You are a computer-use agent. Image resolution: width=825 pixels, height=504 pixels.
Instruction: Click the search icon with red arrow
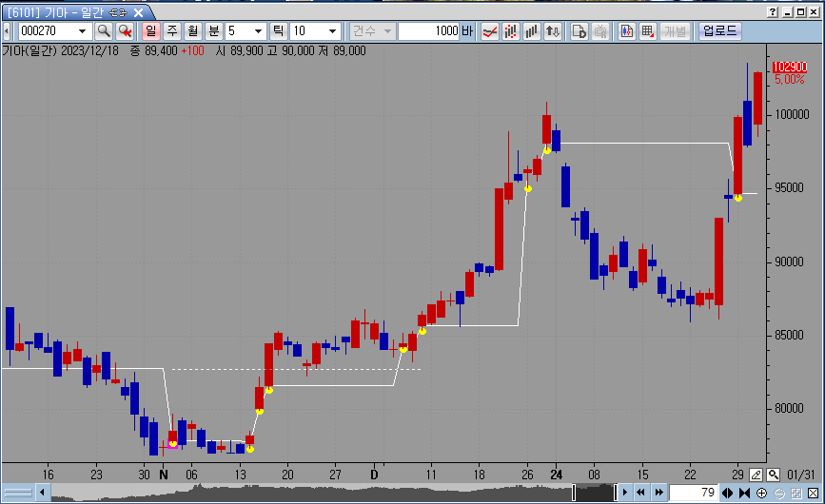(125, 31)
